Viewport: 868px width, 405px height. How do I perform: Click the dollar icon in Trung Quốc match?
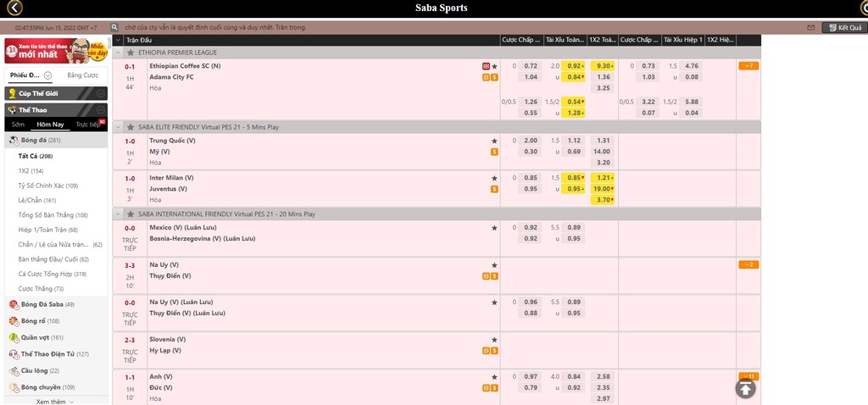(x=494, y=152)
